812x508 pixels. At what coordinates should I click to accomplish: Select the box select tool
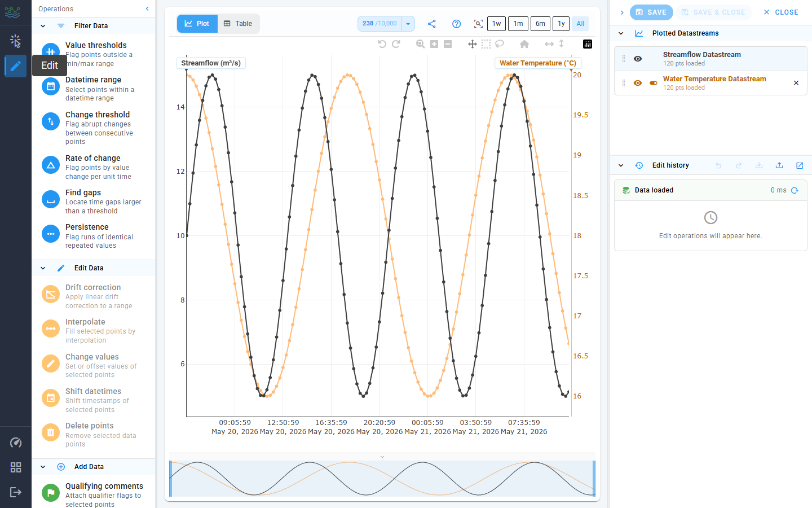[x=486, y=44]
